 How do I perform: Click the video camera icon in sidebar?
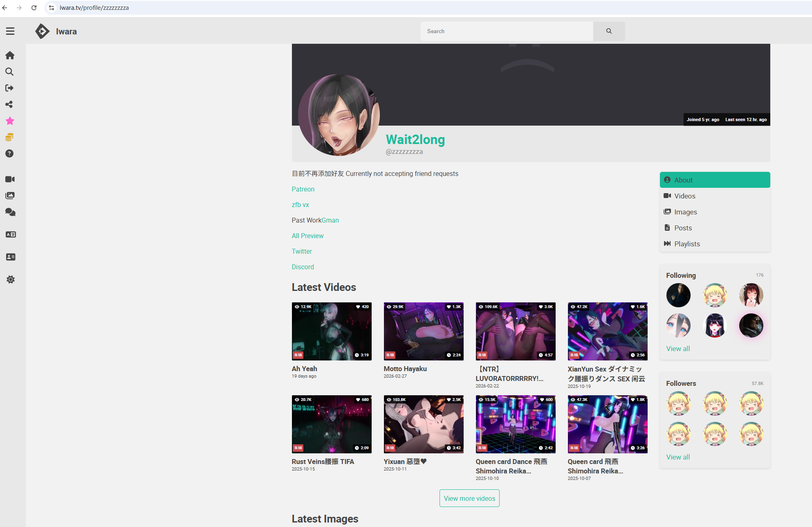(x=10, y=179)
